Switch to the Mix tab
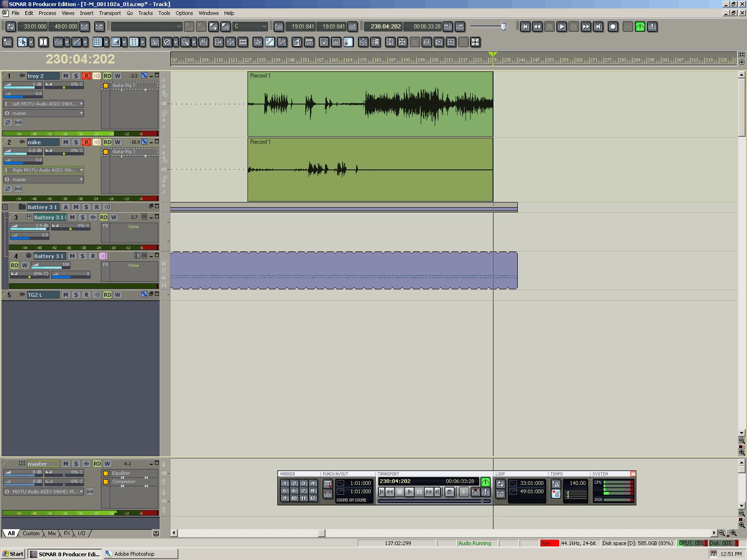This screenshot has height=560, width=747. click(x=52, y=533)
